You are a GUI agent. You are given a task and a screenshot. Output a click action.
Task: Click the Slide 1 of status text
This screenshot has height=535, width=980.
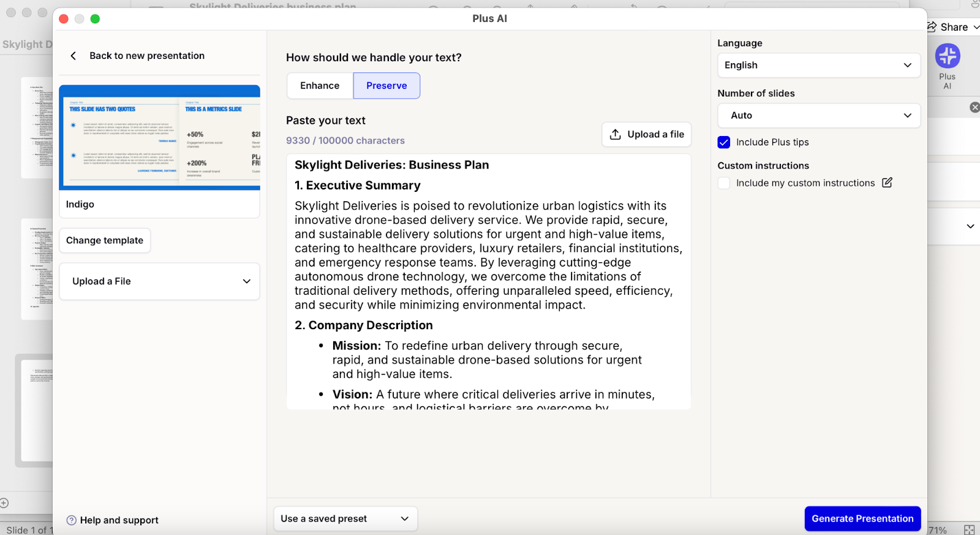[29, 530]
